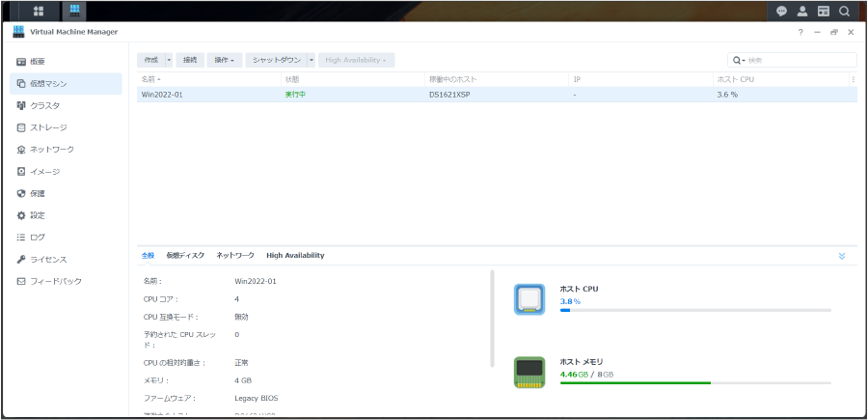The image size is (868, 420).
Task: Switch to the 仮想ディスク tab
Action: pos(185,256)
